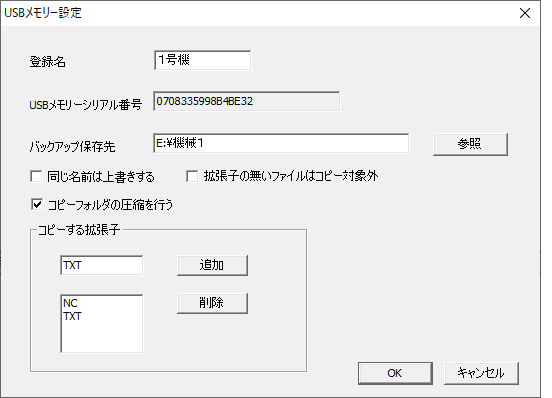Uncheck コピーフォルダの圧縮を行う checkbox
Image resolution: width=552 pixels, height=398 pixels.
tap(37, 204)
